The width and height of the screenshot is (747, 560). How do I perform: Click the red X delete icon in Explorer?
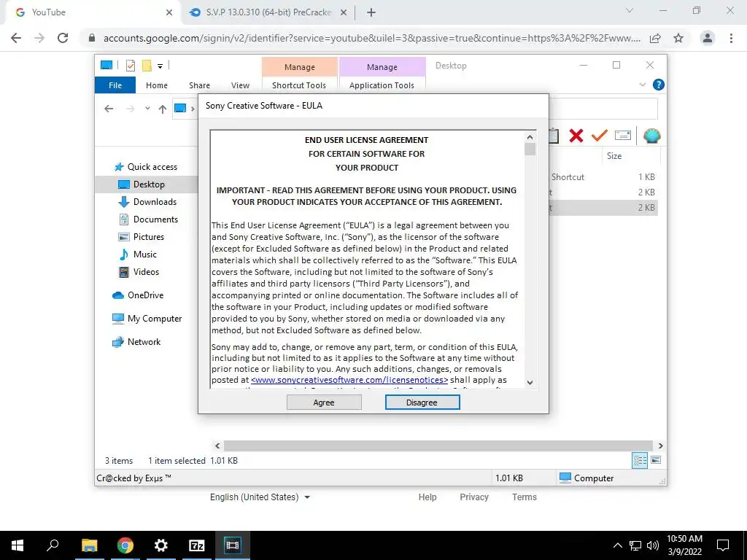[576, 136]
